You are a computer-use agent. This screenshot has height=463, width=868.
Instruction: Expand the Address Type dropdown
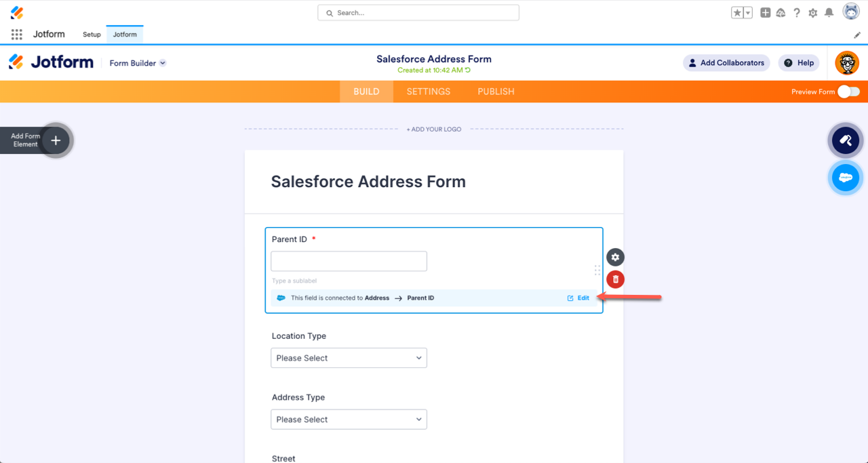point(349,420)
